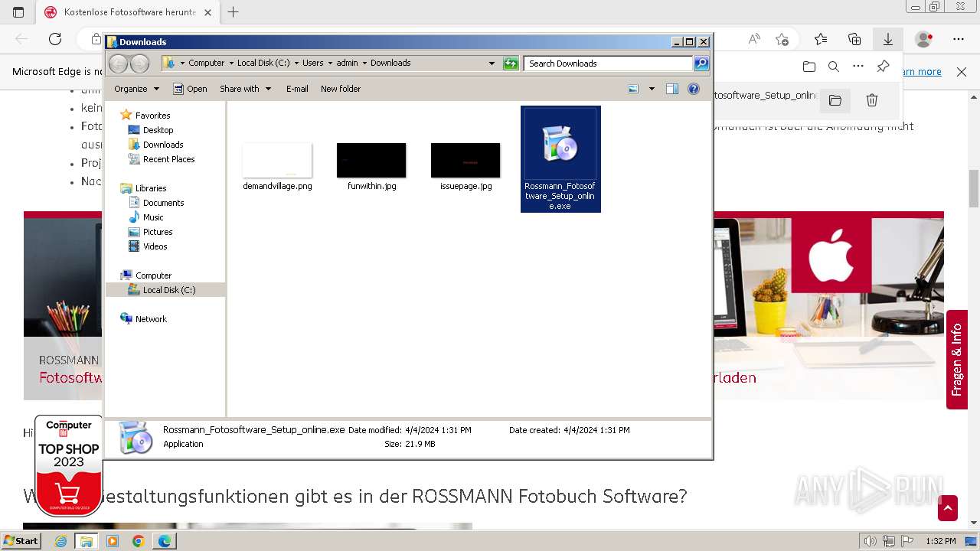Click E-mail in the explorer toolbar

point(297,89)
